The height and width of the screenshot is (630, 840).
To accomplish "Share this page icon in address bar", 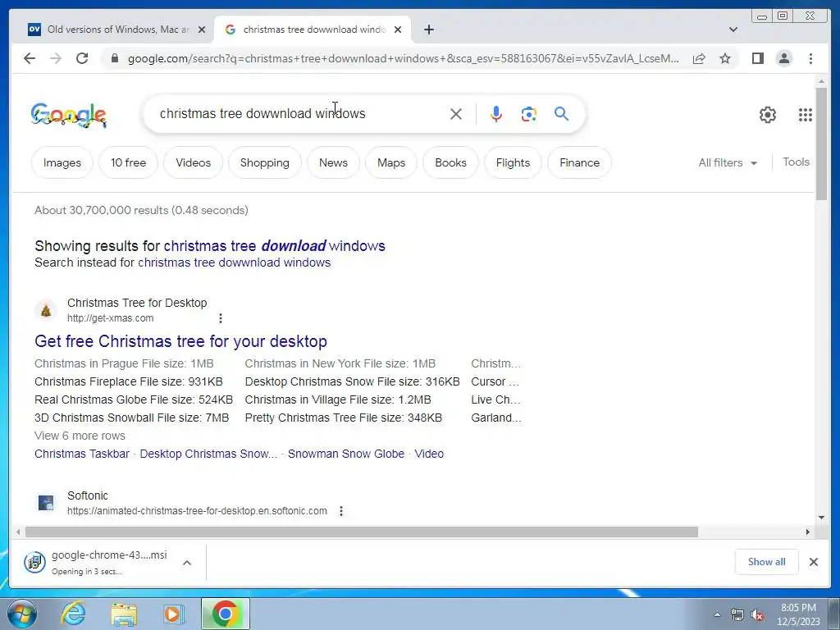I will pos(699,58).
